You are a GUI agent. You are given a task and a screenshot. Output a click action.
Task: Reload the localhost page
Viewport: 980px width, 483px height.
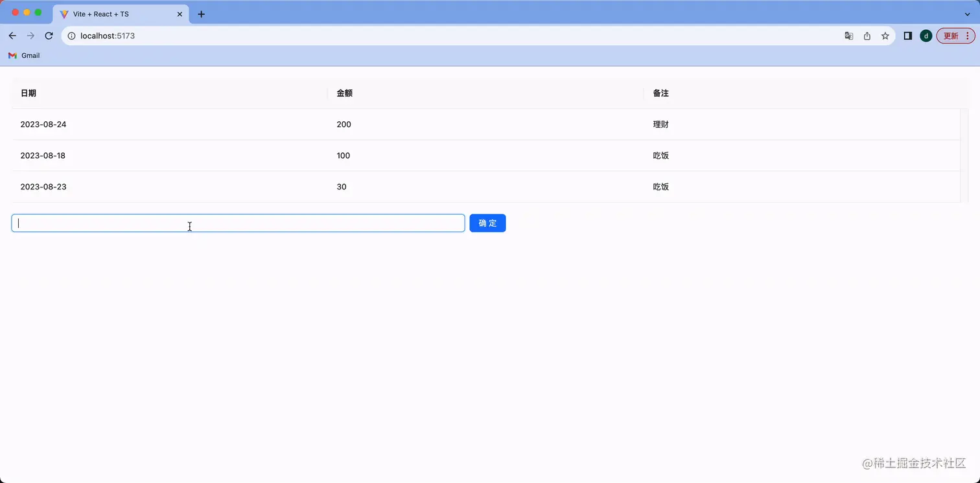[49, 36]
